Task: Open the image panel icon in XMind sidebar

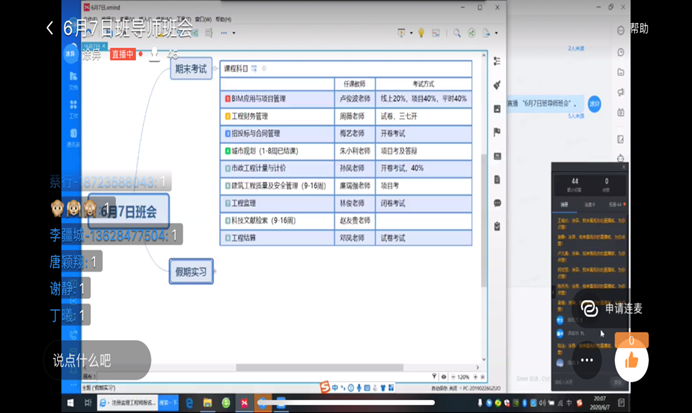Action: [x=496, y=108]
